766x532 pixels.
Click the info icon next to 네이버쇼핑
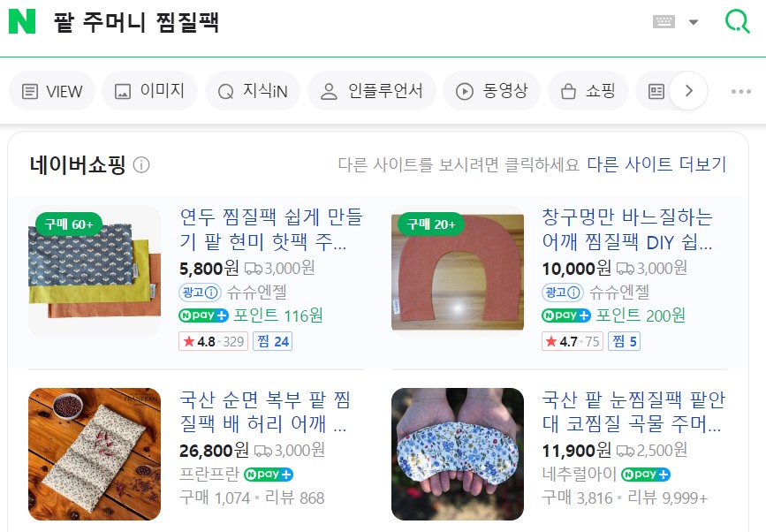pyautogui.click(x=143, y=165)
